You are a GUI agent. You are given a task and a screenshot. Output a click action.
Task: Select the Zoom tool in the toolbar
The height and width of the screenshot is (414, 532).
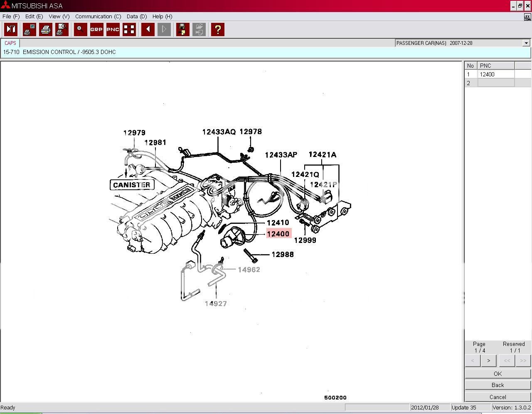(80, 29)
